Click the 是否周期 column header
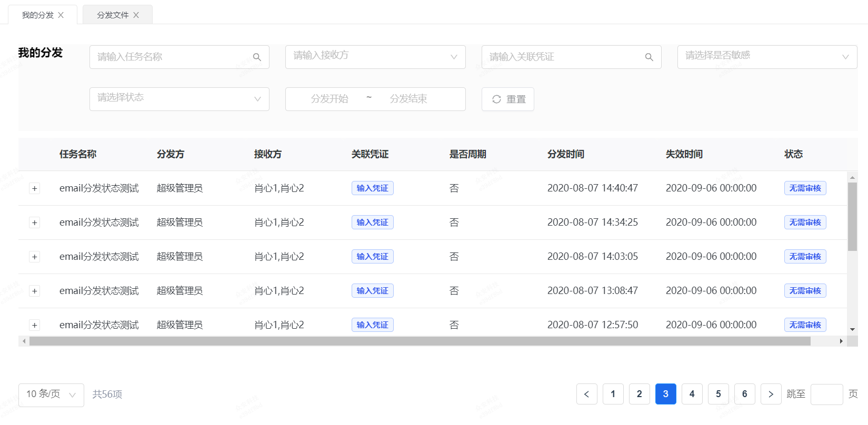Image resolution: width=868 pixels, height=425 pixels. pos(468,154)
